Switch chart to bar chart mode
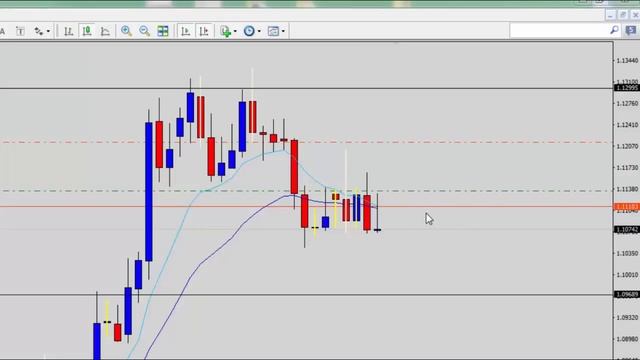 (68, 31)
